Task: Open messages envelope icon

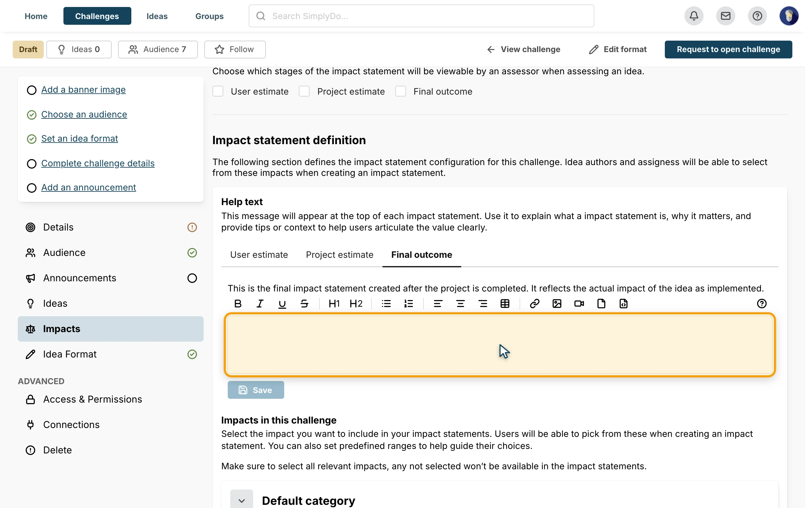Action: [725, 16]
